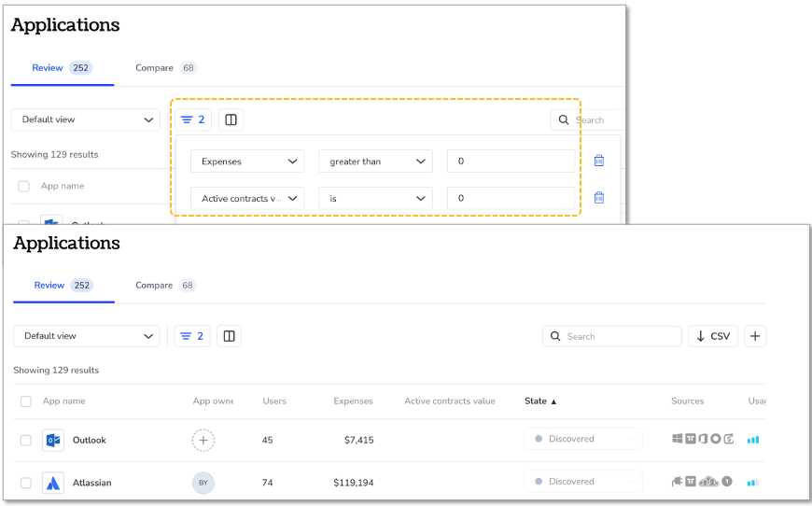The image size is (812, 506).
Task: Click the plug source icon for Atlassian
Action: coord(678,482)
